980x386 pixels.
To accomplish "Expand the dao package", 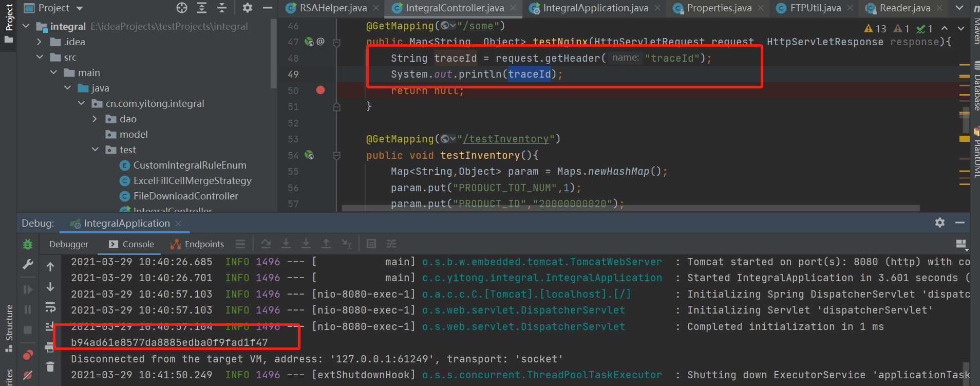I will coord(95,119).
